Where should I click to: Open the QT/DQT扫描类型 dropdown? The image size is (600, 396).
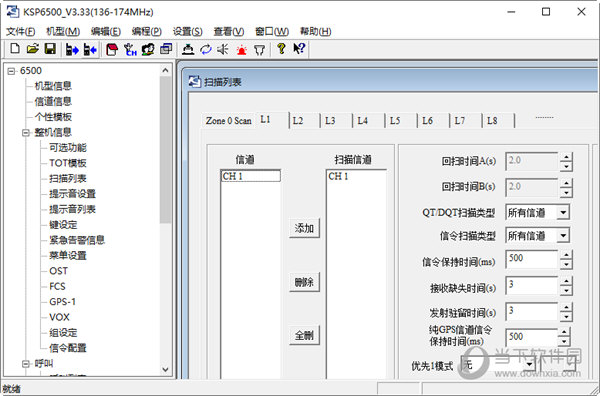click(563, 212)
